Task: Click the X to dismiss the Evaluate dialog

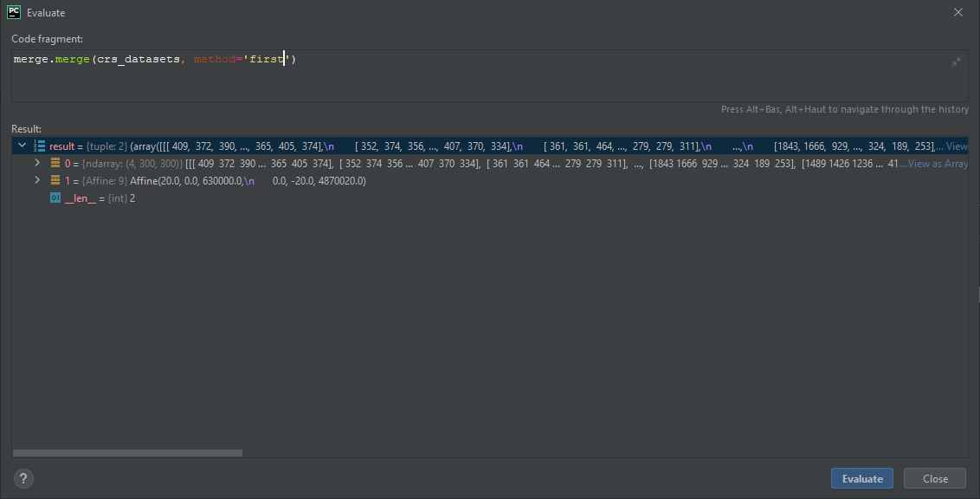Action: pos(957,12)
